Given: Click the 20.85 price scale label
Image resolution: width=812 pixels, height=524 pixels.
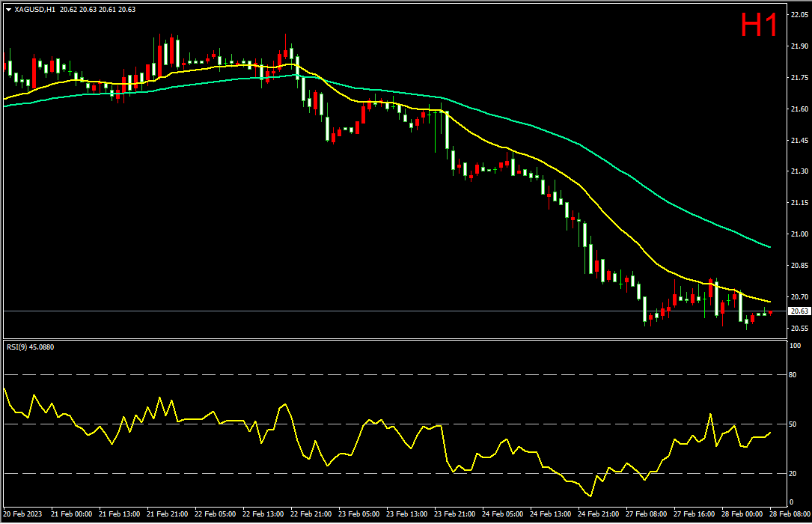Looking at the screenshot, I should [799, 265].
